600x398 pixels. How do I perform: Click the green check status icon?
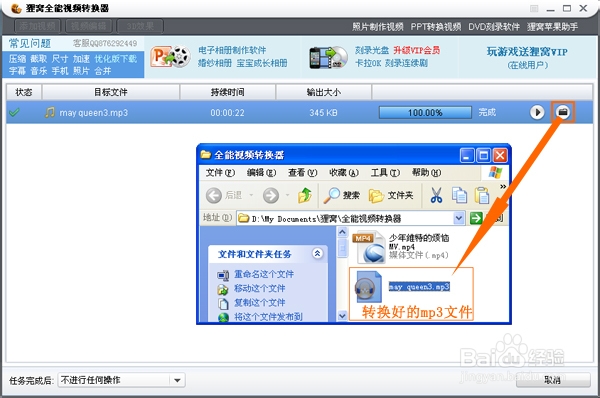14,113
